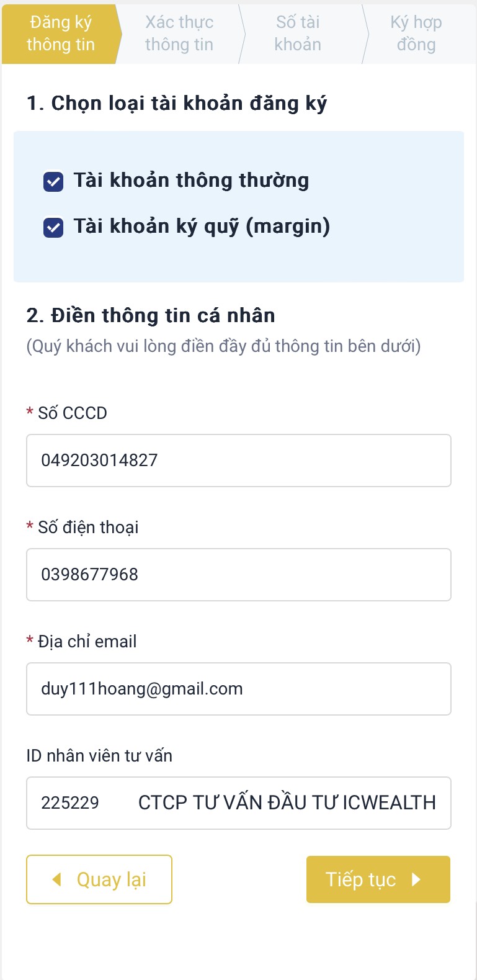Focus the Số CCCD input field
477x980 pixels.
[x=239, y=461]
